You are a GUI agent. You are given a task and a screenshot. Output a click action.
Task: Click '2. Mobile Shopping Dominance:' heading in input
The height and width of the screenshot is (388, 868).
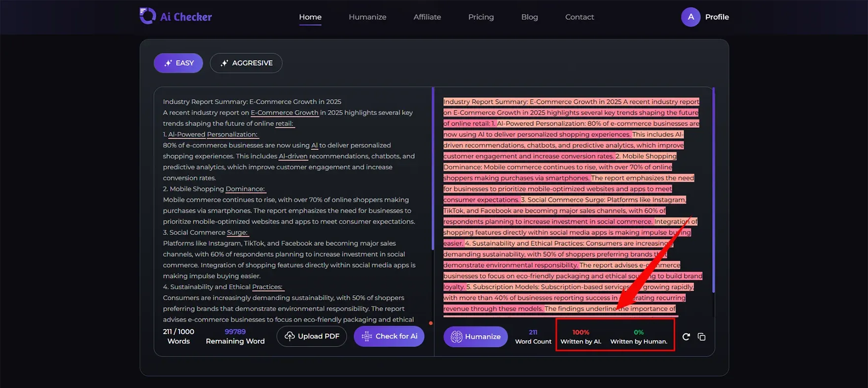click(x=214, y=189)
